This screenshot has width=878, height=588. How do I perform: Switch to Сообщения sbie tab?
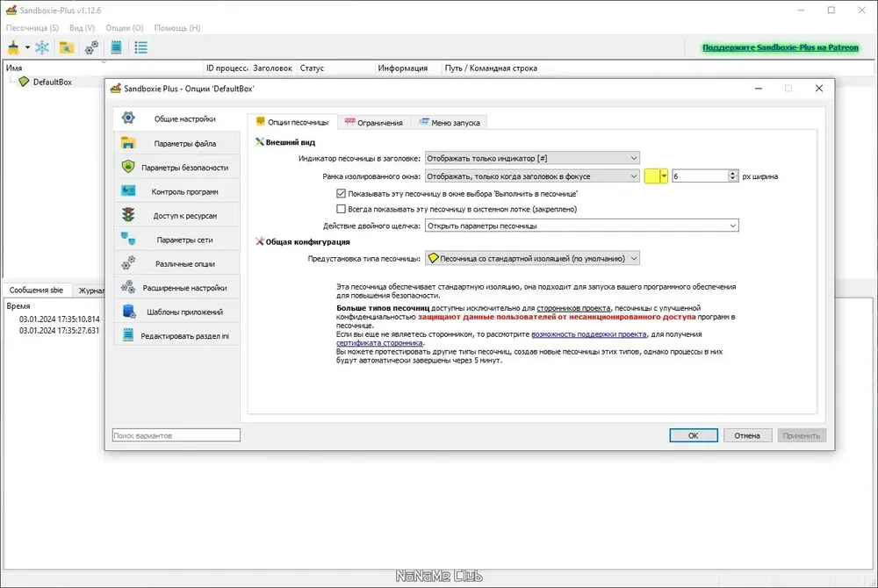coord(36,290)
